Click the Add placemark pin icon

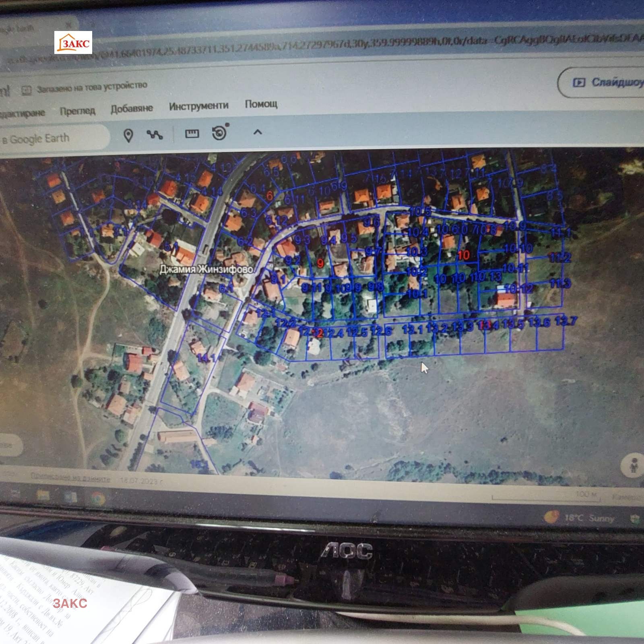click(x=128, y=136)
